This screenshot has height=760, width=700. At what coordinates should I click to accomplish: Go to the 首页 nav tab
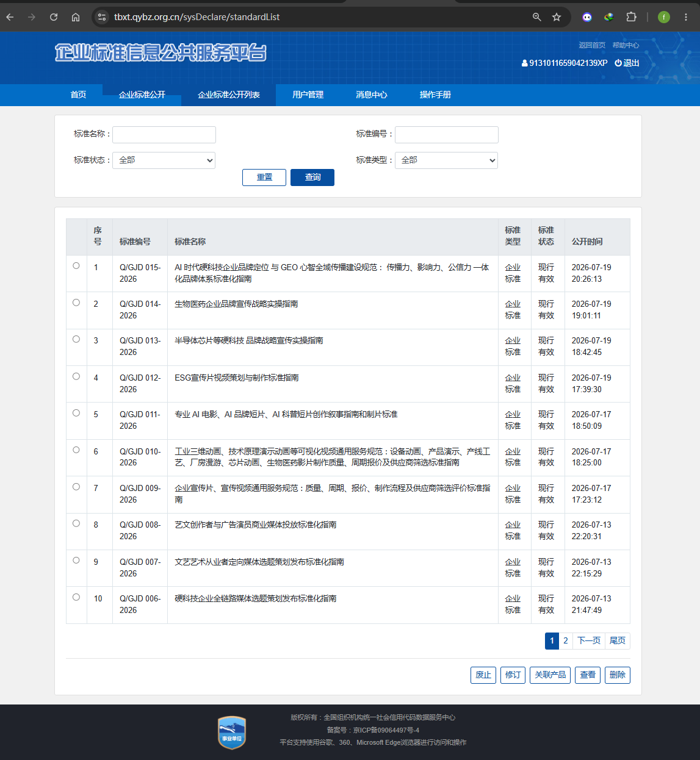pos(78,95)
